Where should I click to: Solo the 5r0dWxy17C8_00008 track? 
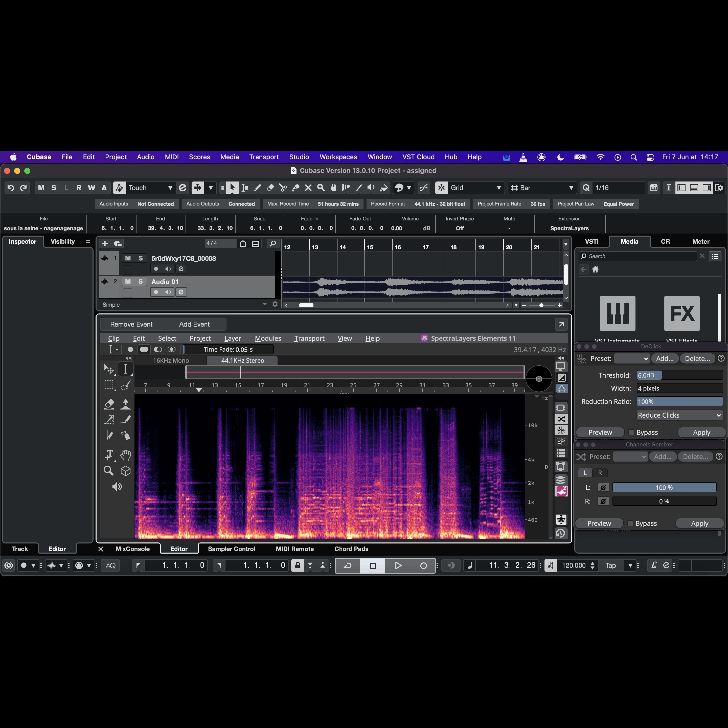coord(141,258)
